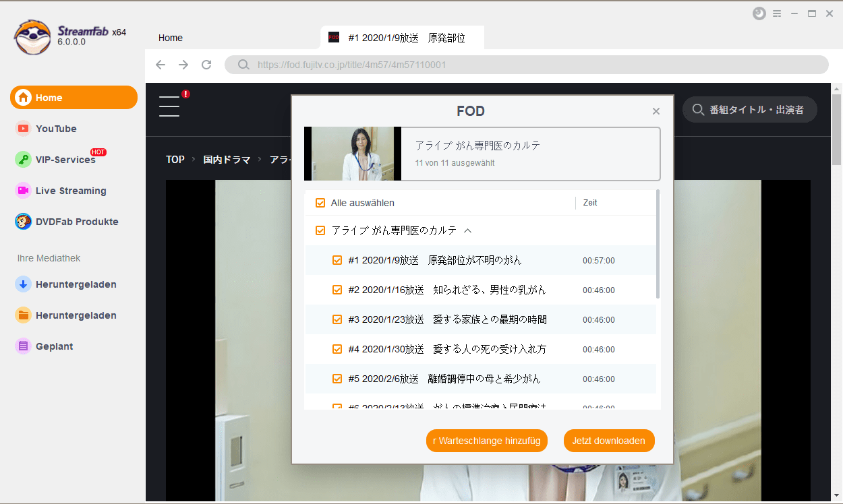The image size is (843, 504).
Task: Click the magnifier in FOD search box
Action: click(698, 110)
